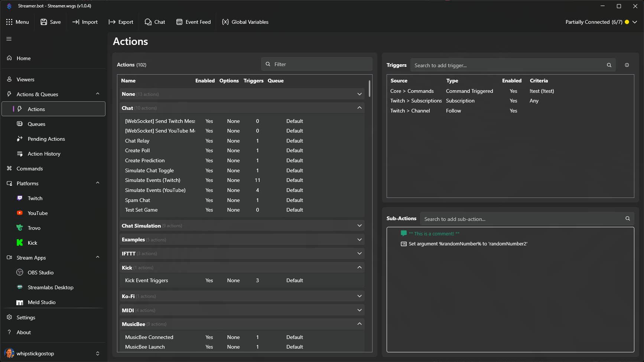
Task: Open the Partially Connected status dropdown
Action: [x=635, y=22]
